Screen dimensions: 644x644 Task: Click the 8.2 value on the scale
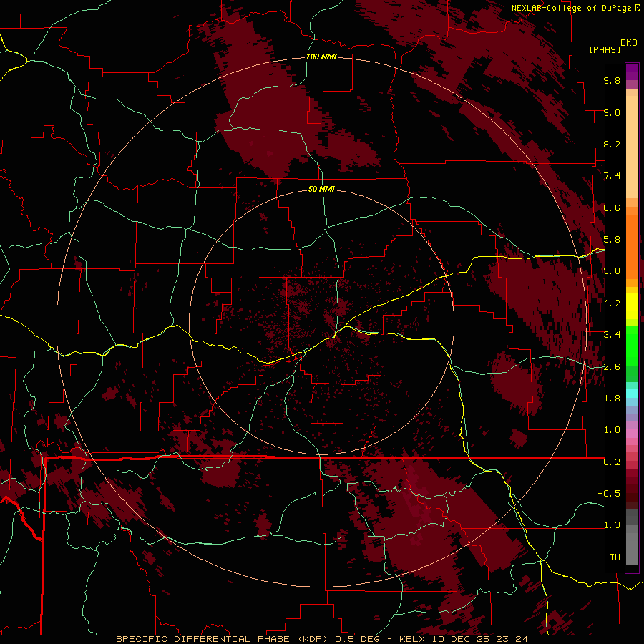coord(612,144)
